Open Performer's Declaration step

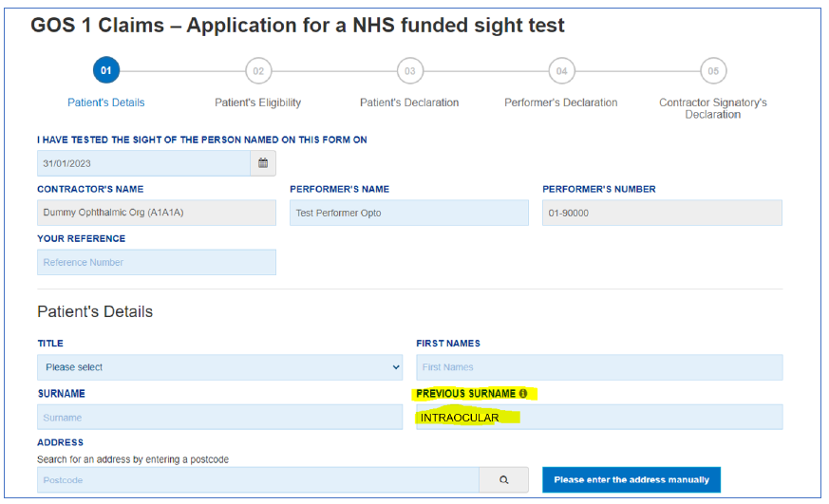click(561, 103)
